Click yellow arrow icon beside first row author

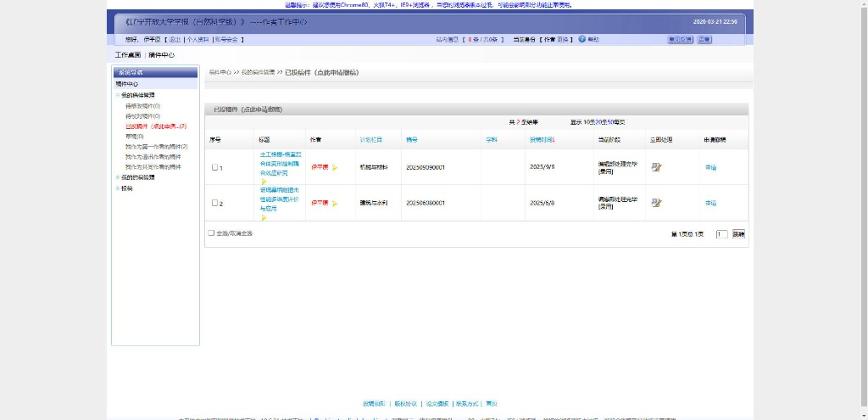point(335,168)
